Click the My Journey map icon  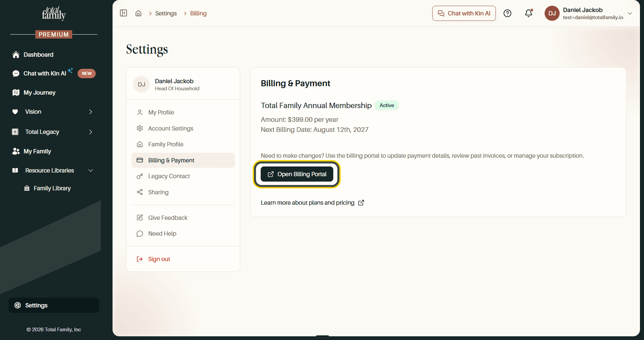(16, 93)
